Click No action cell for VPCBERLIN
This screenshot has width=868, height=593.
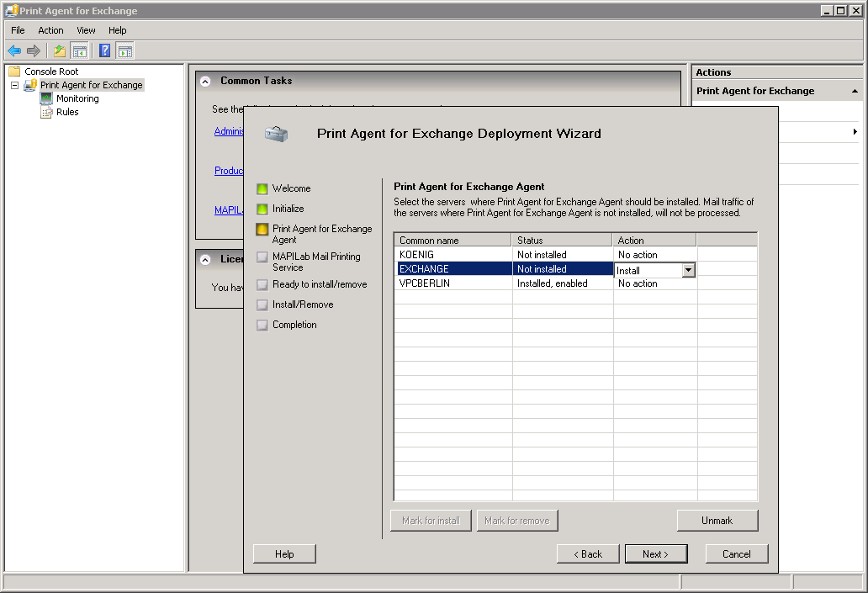click(x=655, y=283)
